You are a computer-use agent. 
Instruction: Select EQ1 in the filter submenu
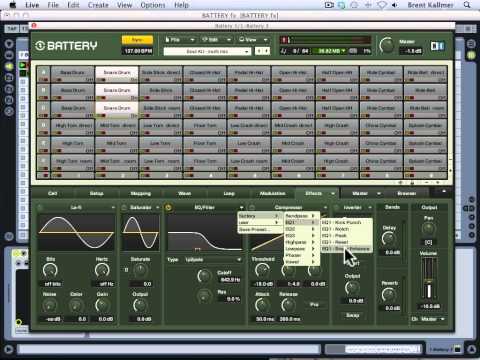[301, 222]
